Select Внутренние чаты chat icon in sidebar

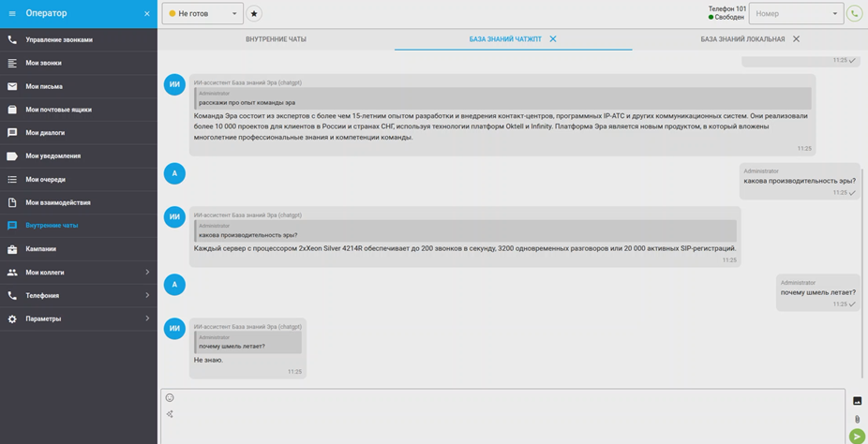pyautogui.click(x=12, y=226)
